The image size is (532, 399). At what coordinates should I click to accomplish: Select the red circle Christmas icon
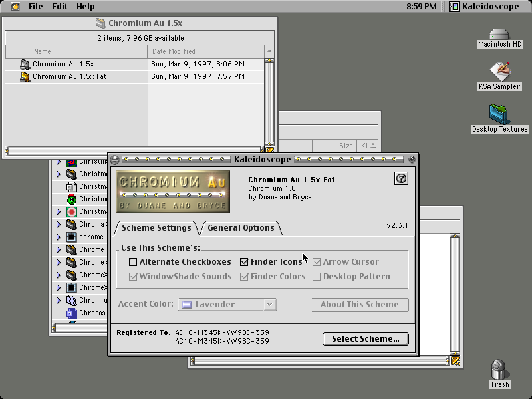72,212
